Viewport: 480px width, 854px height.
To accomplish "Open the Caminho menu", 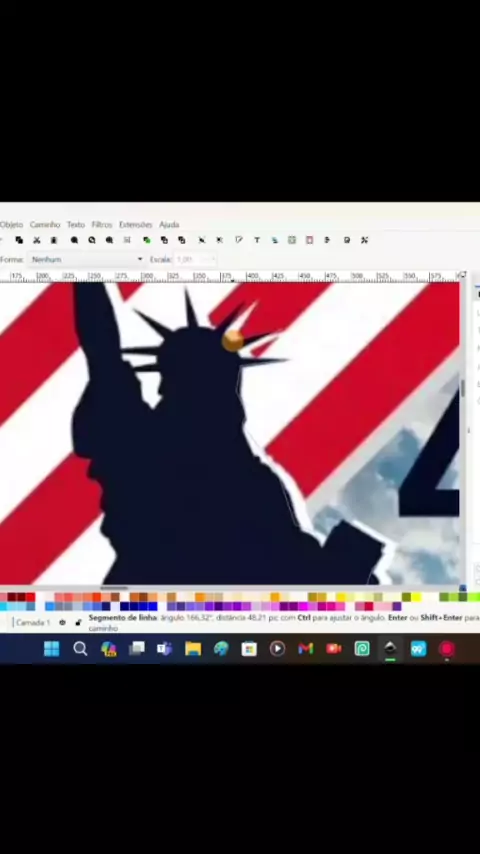I will coord(45,224).
